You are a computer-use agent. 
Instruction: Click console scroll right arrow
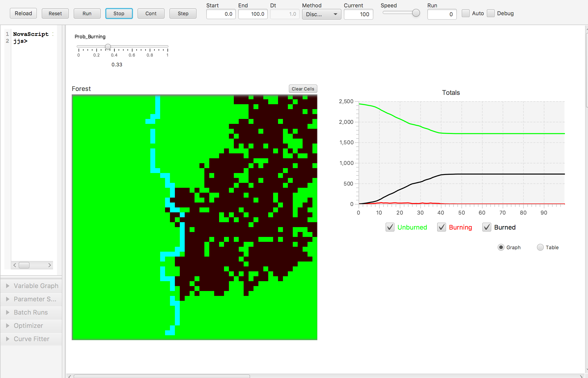pyautogui.click(x=50, y=265)
